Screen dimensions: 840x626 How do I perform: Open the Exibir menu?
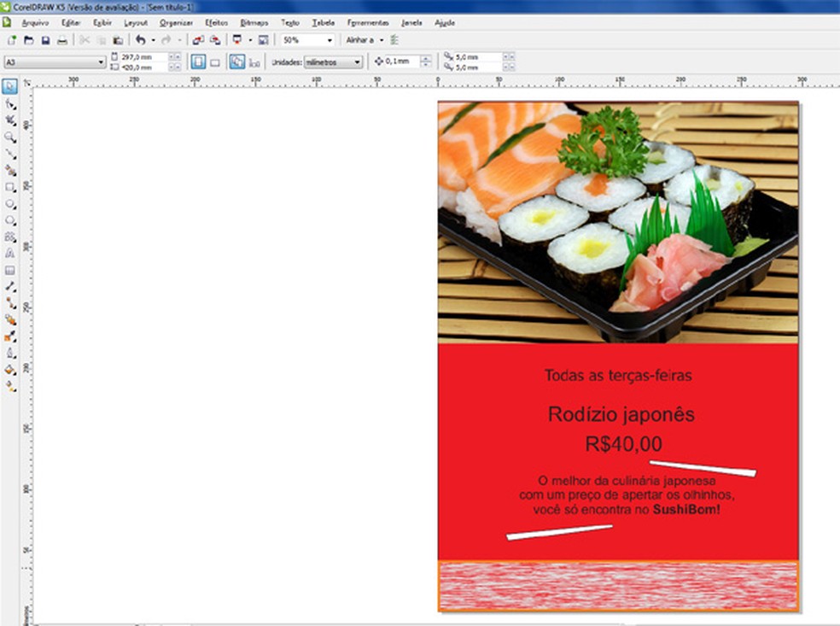click(x=102, y=23)
